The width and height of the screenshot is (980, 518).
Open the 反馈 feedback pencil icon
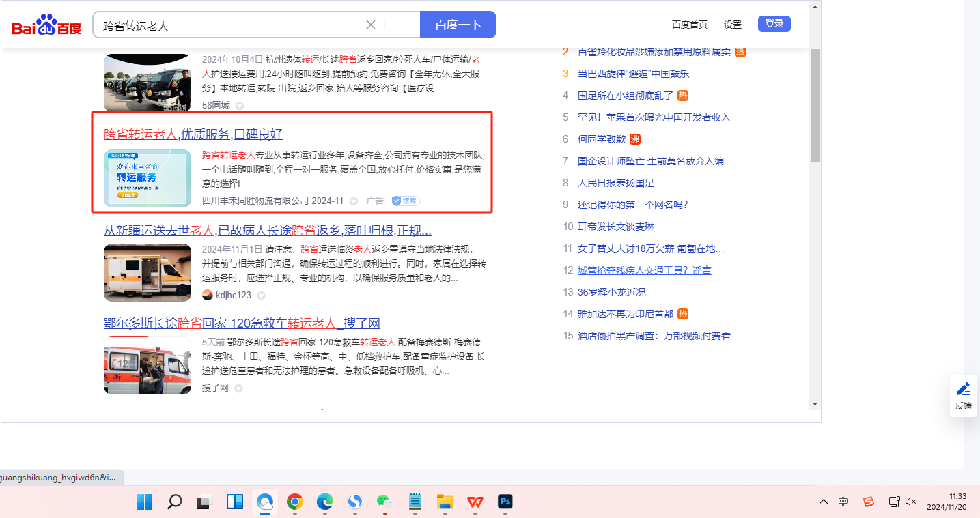click(x=964, y=389)
